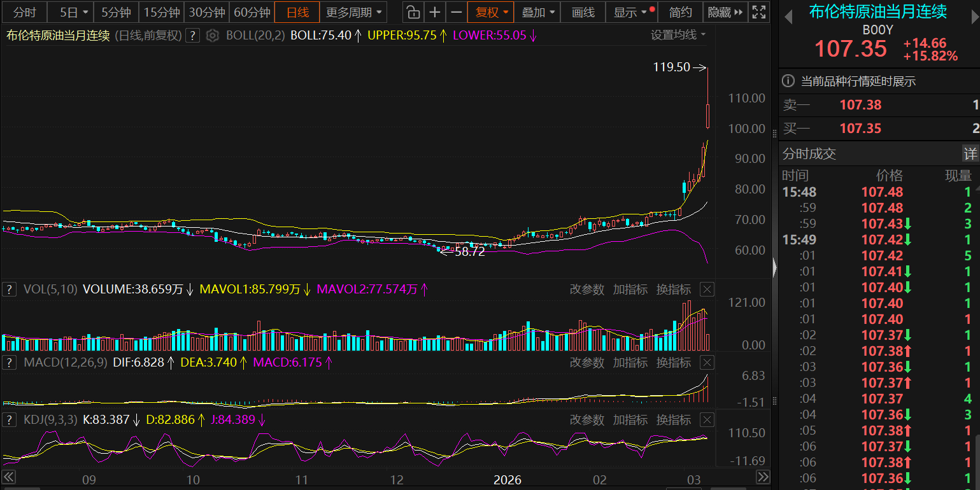Viewport: 980px width, 490px height.
Task: Toggle the 隐藏 side panel button
Action: click(x=725, y=12)
